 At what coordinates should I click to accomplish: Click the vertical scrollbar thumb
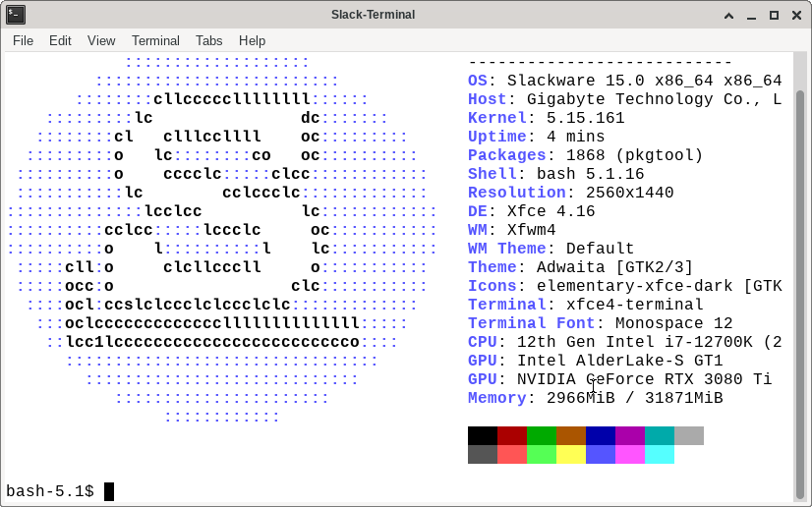pyautogui.click(x=800, y=294)
